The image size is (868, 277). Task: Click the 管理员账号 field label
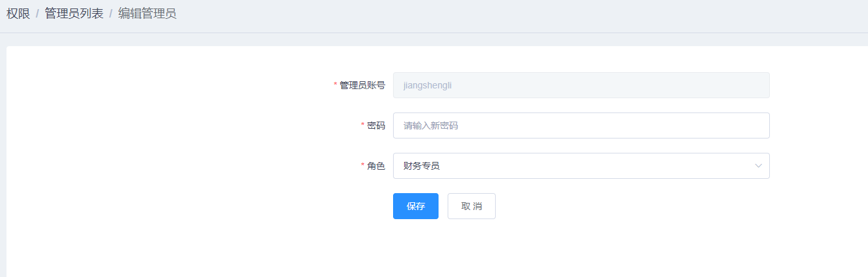tap(362, 85)
